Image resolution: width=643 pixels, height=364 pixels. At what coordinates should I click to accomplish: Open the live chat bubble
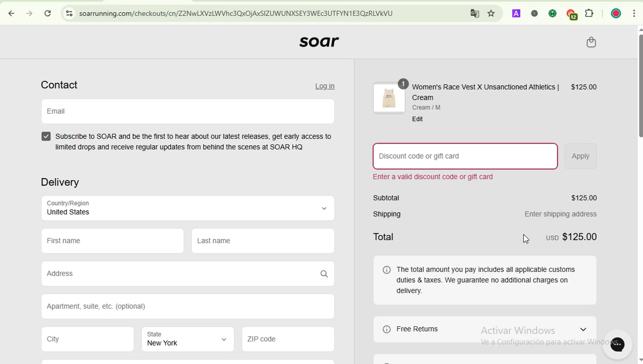tap(617, 344)
